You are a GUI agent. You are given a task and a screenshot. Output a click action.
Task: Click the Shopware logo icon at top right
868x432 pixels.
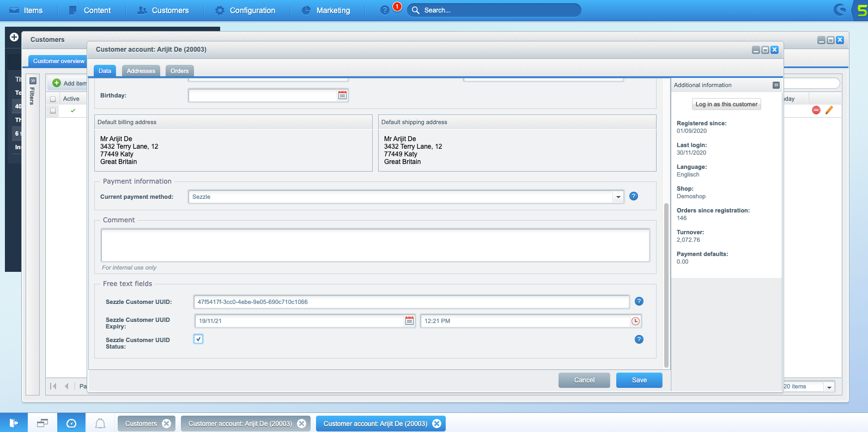click(x=841, y=10)
